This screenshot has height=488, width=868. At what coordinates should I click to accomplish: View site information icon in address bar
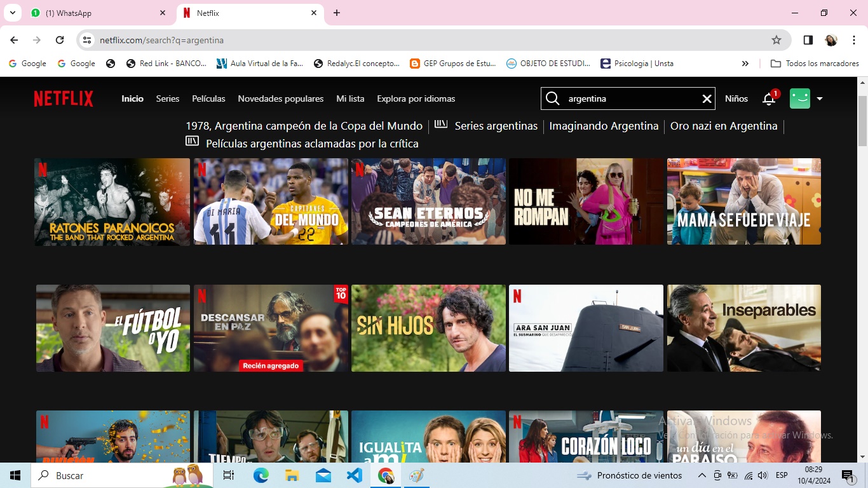click(88, 40)
